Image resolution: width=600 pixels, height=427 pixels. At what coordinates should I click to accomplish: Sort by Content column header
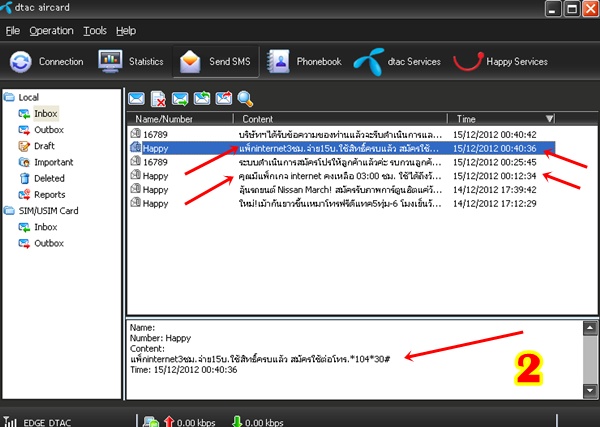340,119
